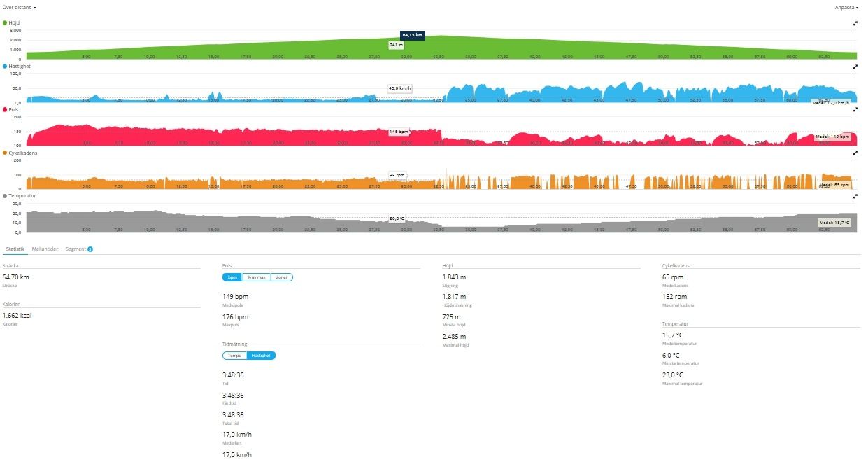
Task: Open the Över distans dropdown
Action: (20, 7)
